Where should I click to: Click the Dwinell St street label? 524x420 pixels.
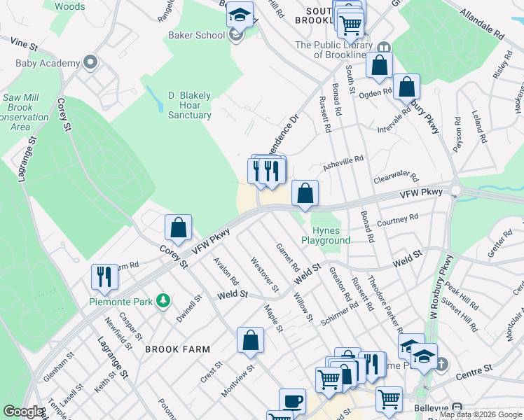tap(189, 308)
